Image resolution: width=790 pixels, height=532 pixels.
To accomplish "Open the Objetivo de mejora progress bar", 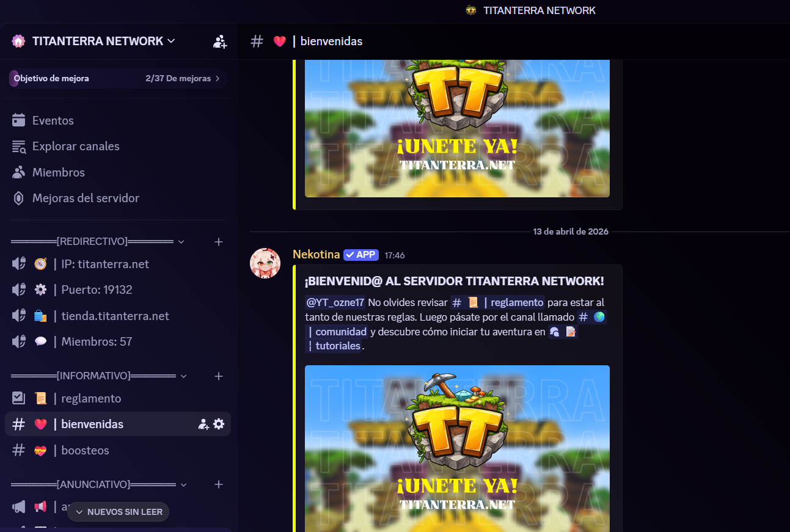I will [118, 78].
